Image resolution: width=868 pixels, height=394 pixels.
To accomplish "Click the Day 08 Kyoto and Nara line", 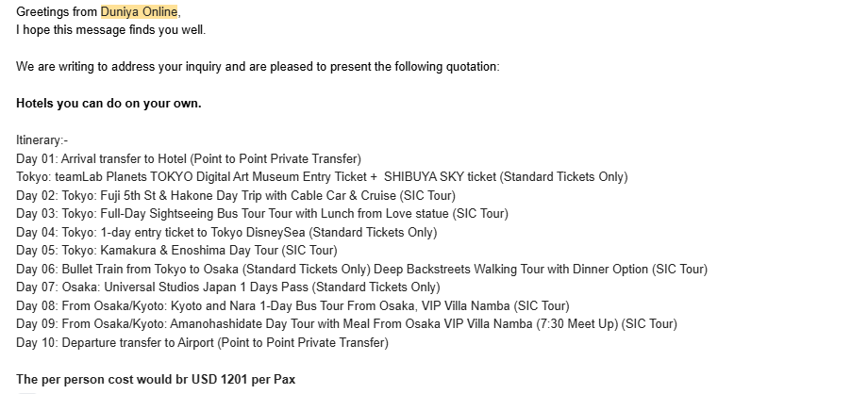I will coord(292,306).
